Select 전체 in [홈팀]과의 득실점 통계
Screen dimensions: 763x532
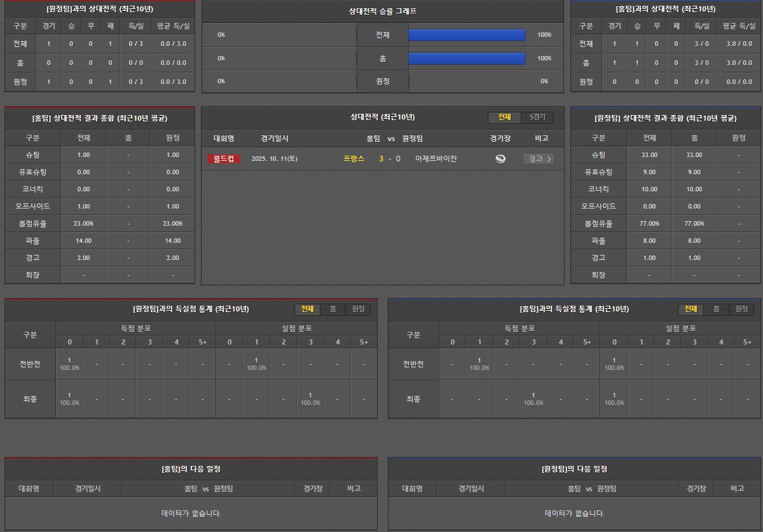(x=691, y=309)
